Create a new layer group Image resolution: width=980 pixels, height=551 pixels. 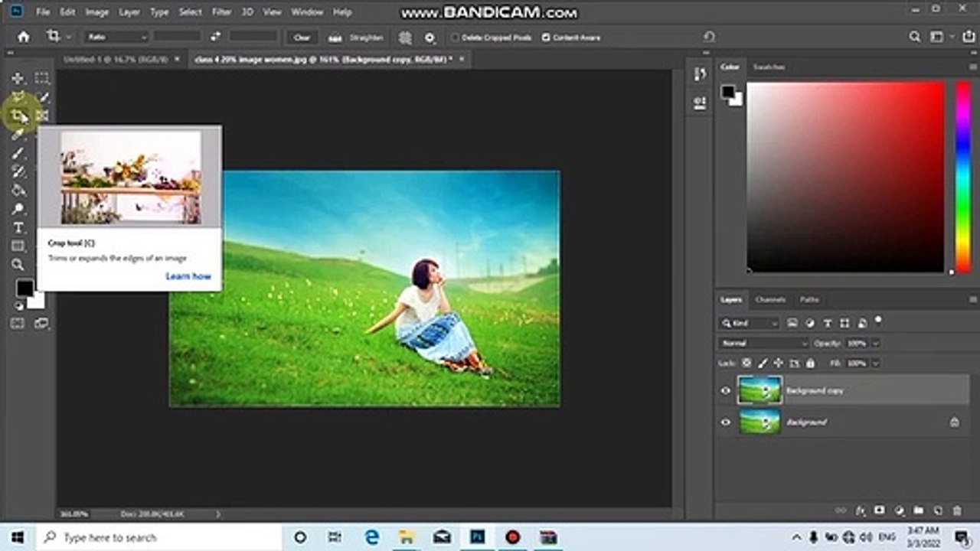(x=918, y=510)
